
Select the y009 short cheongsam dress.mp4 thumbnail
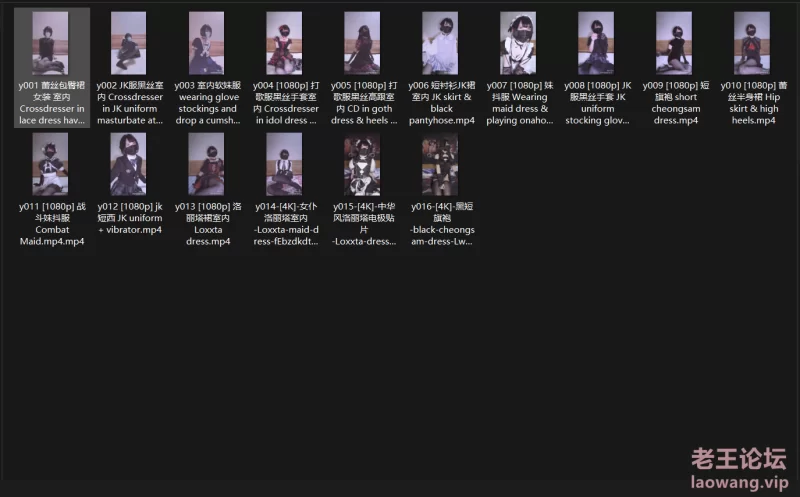click(673, 43)
